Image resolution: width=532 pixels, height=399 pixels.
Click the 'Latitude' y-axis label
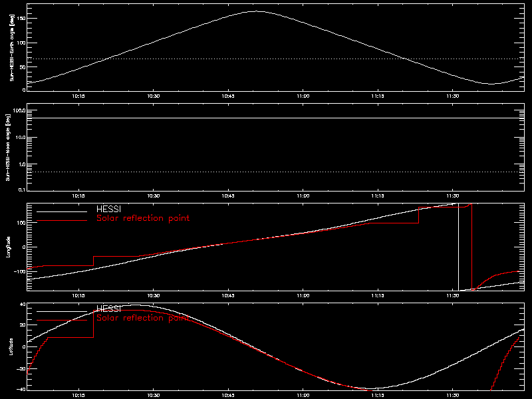coord(11,346)
